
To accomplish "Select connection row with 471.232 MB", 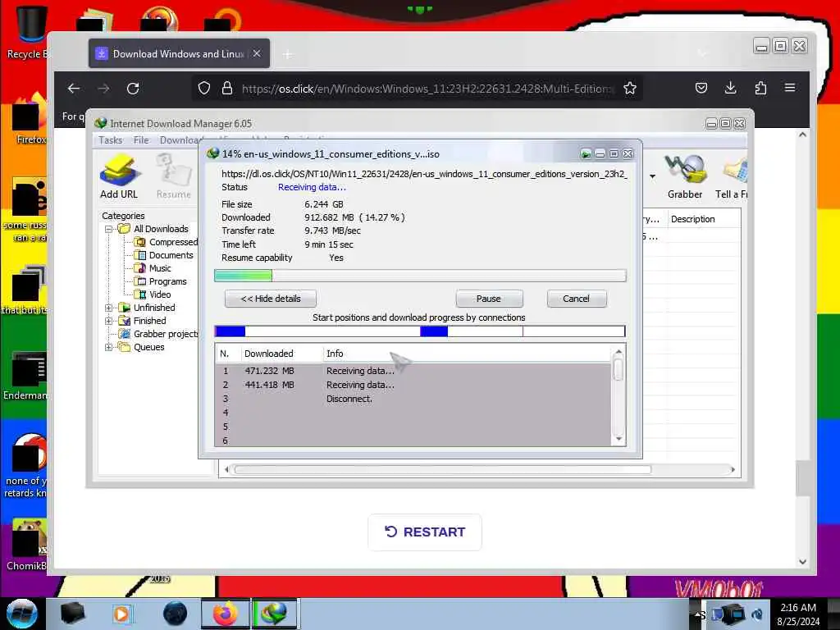I will coord(413,371).
